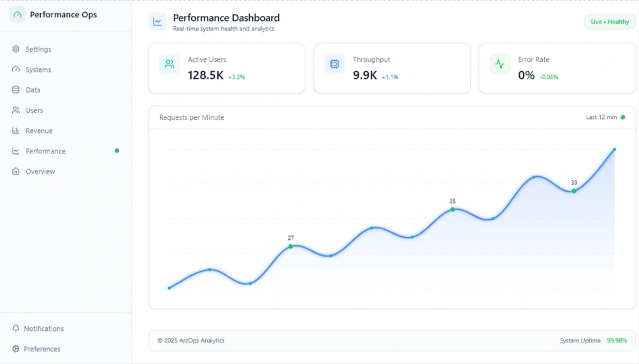
Task: Click the chart data point labeled 39
Action: (x=574, y=190)
